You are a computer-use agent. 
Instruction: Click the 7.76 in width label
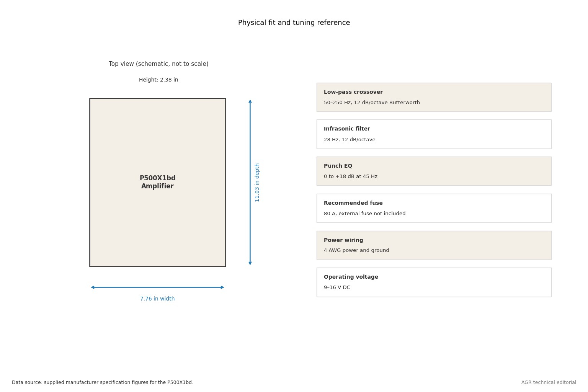(x=157, y=299)
